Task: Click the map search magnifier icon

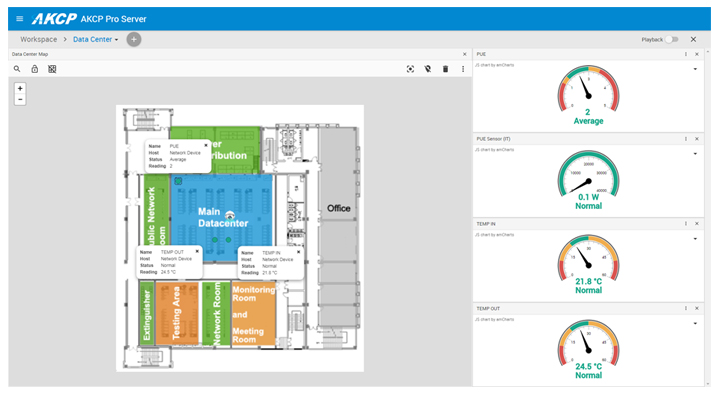Action: [17, 69]
